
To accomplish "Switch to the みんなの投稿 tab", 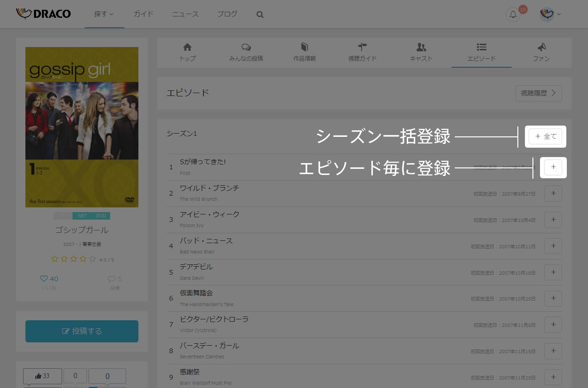I will pyautogui.click(x=246, y=53).
